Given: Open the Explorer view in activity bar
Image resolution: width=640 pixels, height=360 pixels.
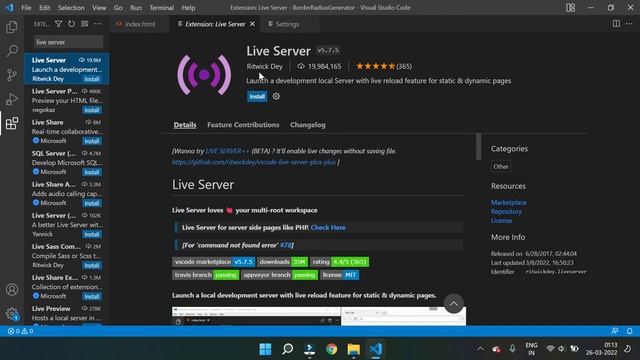Looking at the screenshot, I should pyautogui.click(x=12, y=27).
